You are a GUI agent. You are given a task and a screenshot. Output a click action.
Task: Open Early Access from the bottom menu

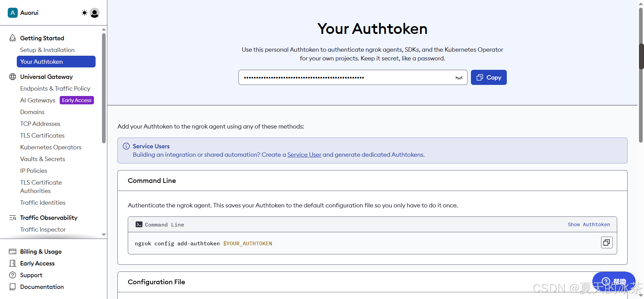37,263
